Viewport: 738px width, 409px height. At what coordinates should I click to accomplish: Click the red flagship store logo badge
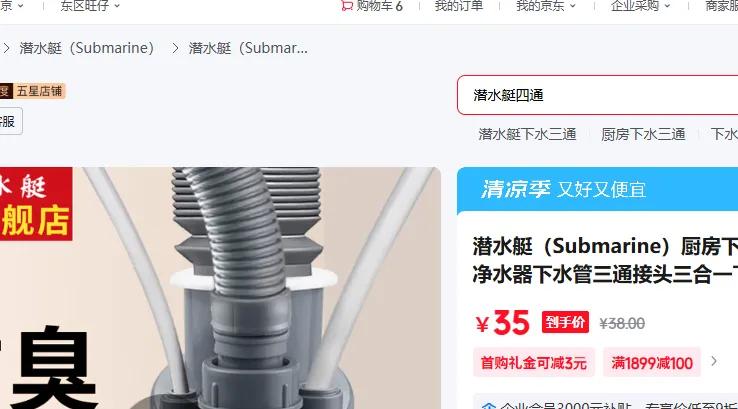[x=36, y=204]
